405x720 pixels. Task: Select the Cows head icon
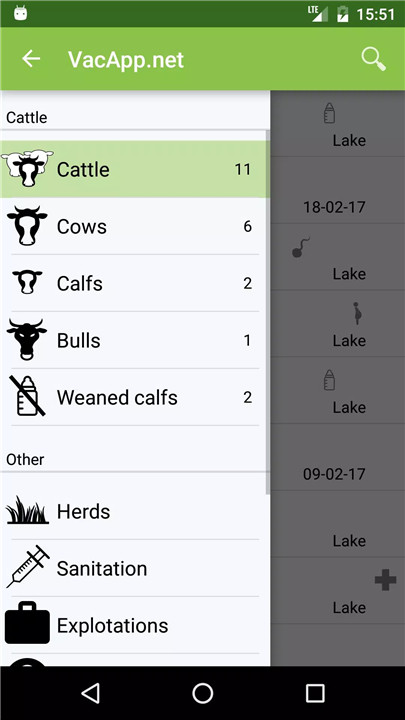[28, 226]
